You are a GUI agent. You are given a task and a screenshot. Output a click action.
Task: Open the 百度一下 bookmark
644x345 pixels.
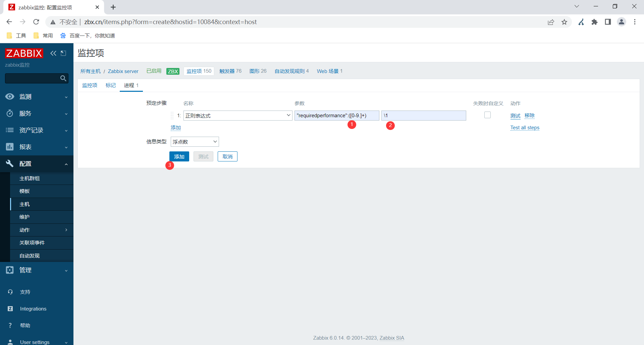tap(87, 36)
